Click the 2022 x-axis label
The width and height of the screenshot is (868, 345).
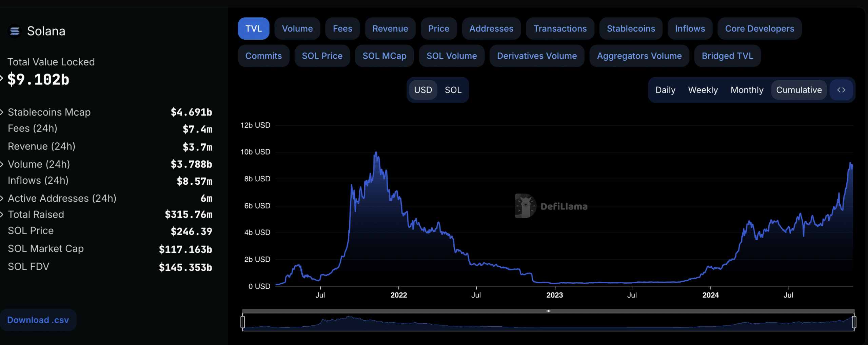pos(399,295)
